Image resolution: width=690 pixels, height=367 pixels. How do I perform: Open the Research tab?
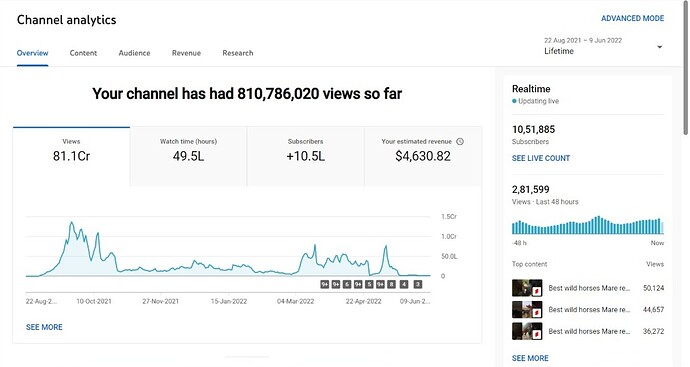(238, 53)
